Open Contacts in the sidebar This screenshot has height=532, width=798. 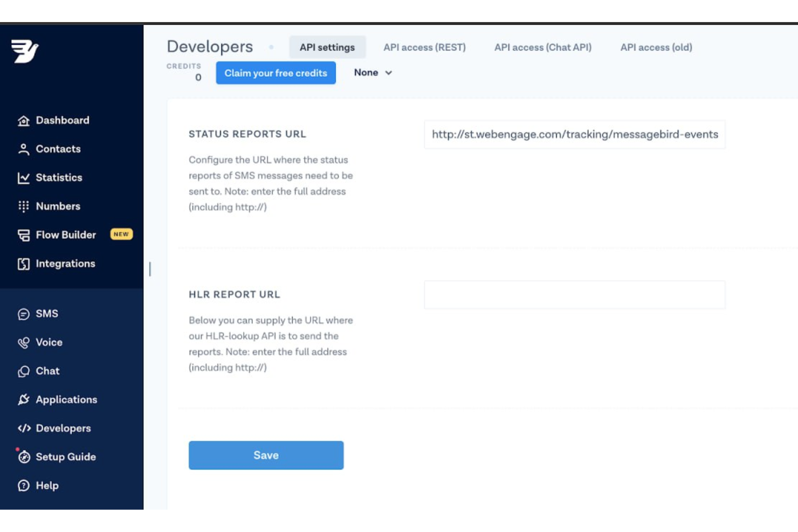click(x=58, y=149)
